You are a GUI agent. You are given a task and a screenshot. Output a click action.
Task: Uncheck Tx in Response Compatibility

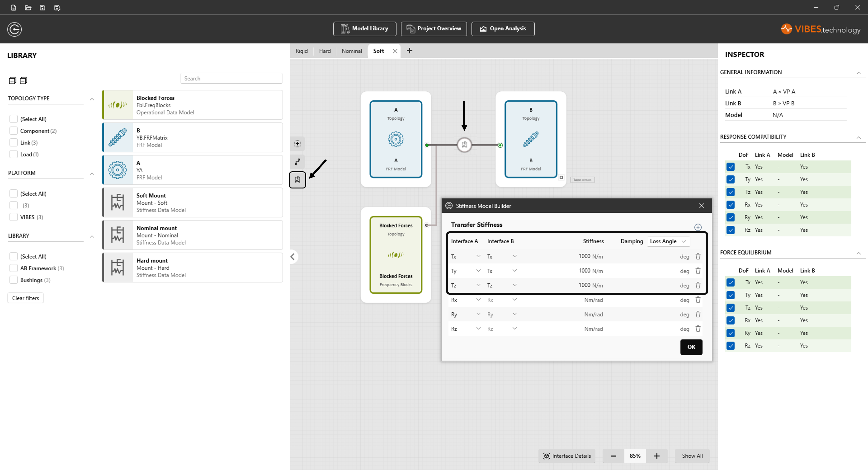coord(731,167)
